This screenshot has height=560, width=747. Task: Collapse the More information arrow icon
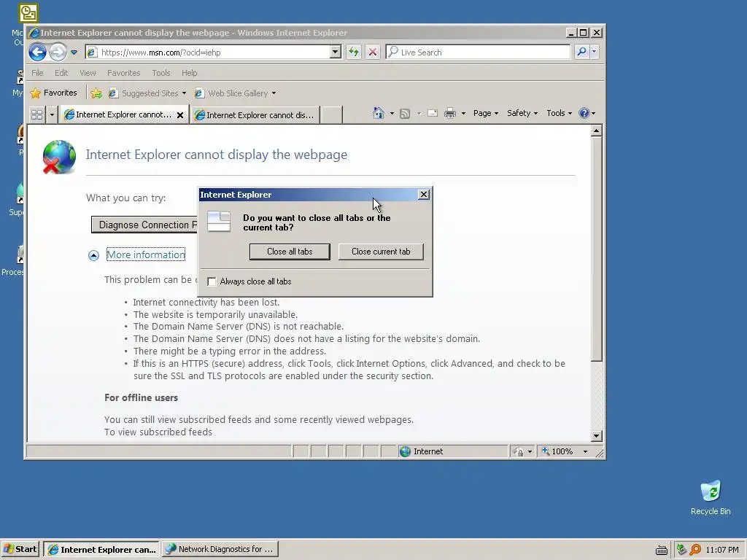coord(94,255)
